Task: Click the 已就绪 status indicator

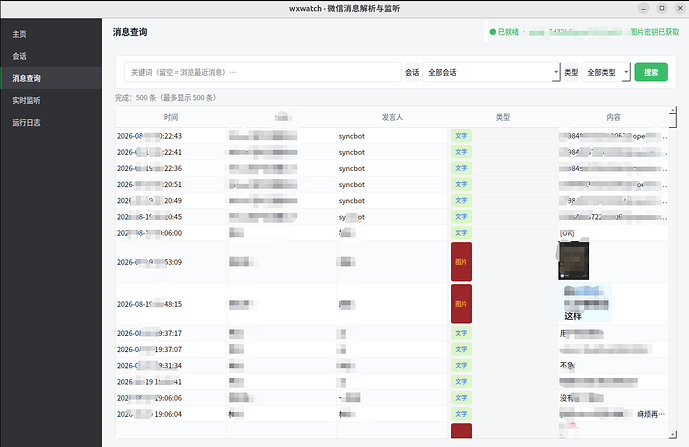Action: pos(504,32)
